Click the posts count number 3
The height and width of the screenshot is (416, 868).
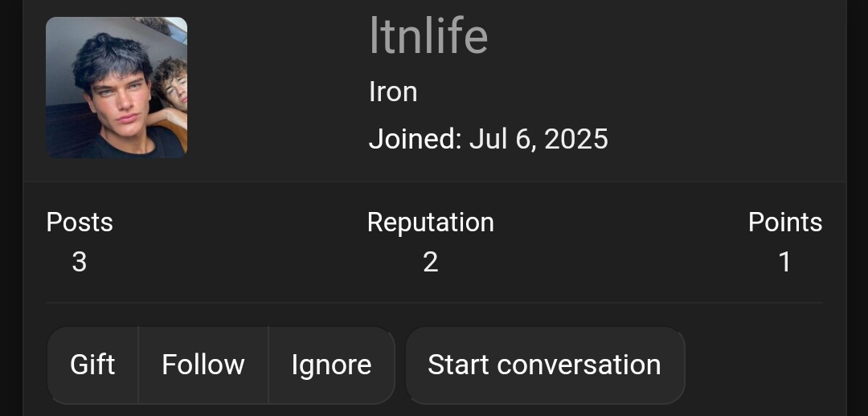click(79, 262)
